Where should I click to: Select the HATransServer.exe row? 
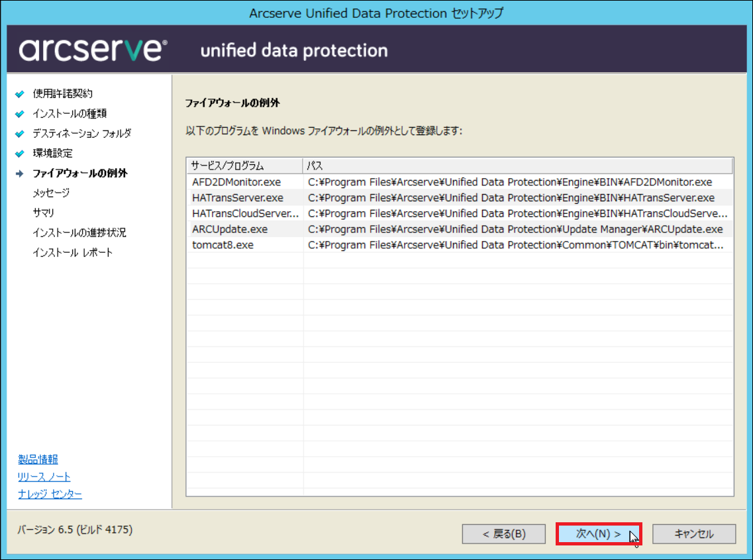[x=460, y=198]
